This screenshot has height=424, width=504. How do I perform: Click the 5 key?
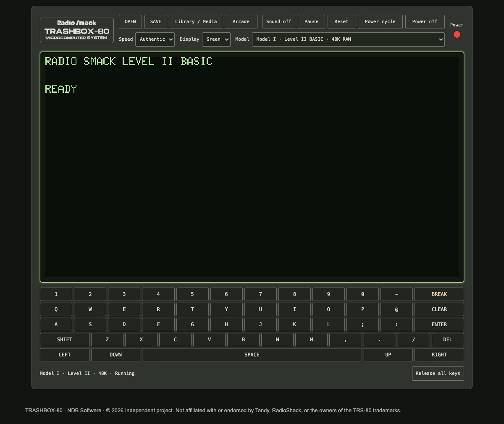[x=192, y=294]
